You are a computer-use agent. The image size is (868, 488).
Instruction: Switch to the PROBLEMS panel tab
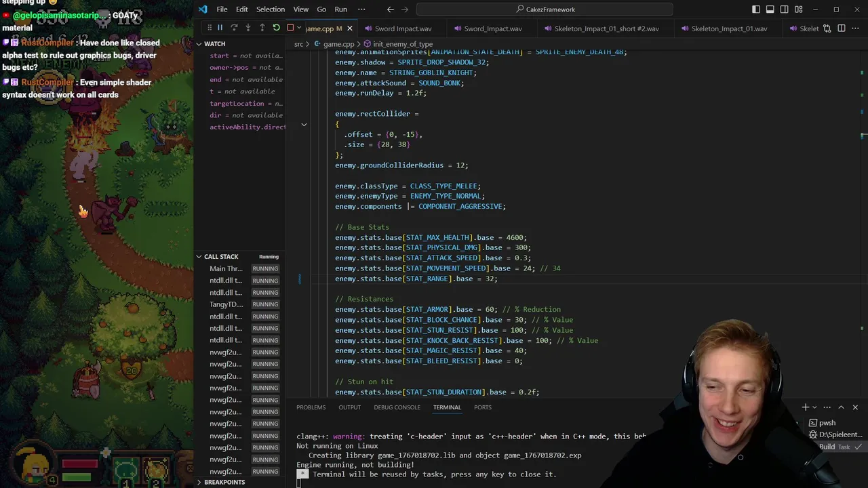click(311, 407)
